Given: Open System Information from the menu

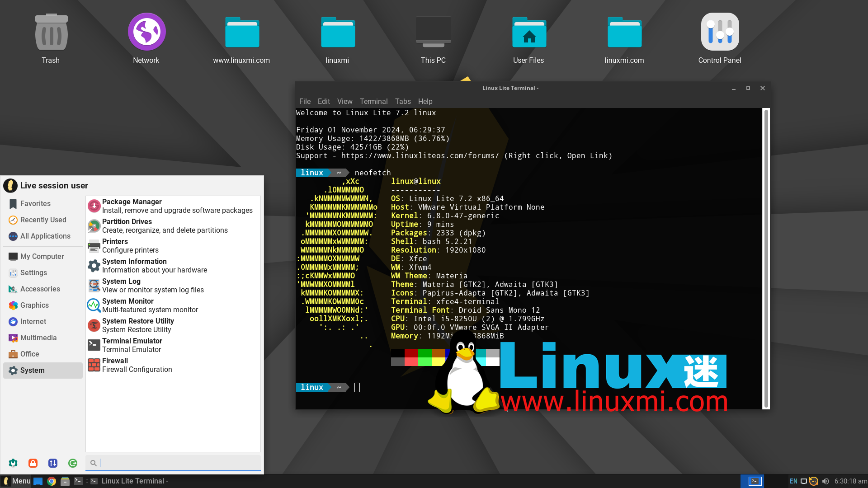Looking at the screenshot, I should 173,266.
